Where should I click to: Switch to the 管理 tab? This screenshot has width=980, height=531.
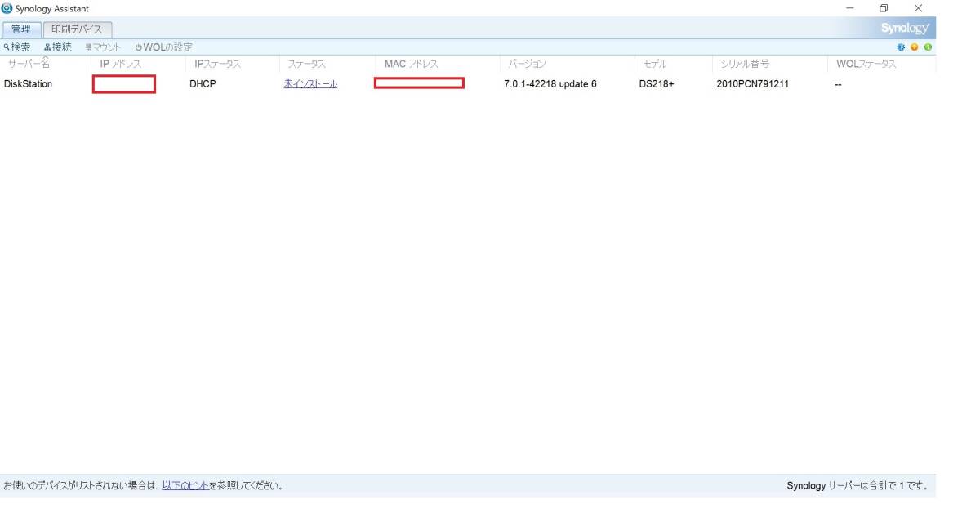21,29
